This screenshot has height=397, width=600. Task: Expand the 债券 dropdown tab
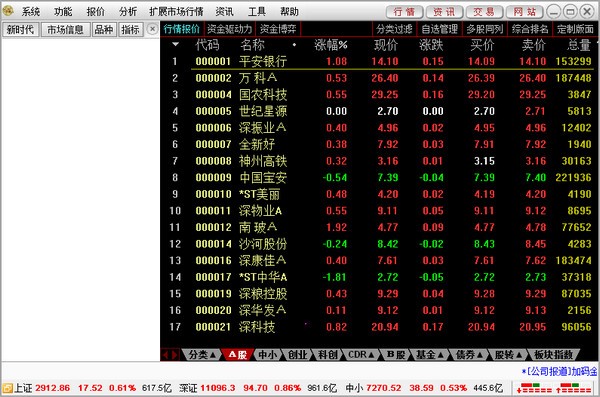point(469,355)
